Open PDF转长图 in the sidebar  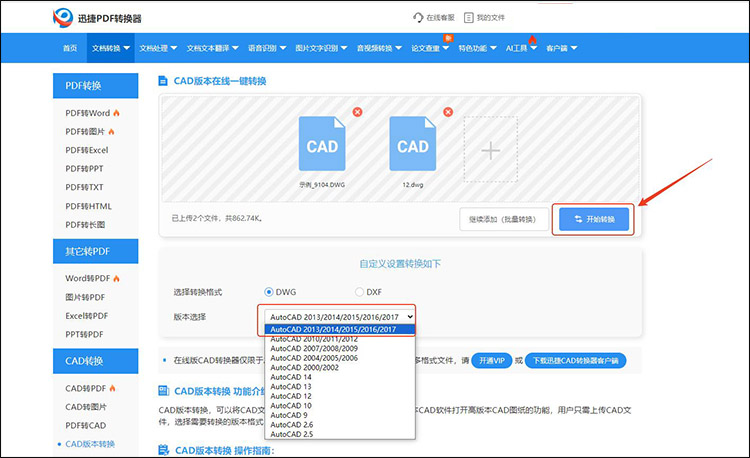(x=85, y=225)
